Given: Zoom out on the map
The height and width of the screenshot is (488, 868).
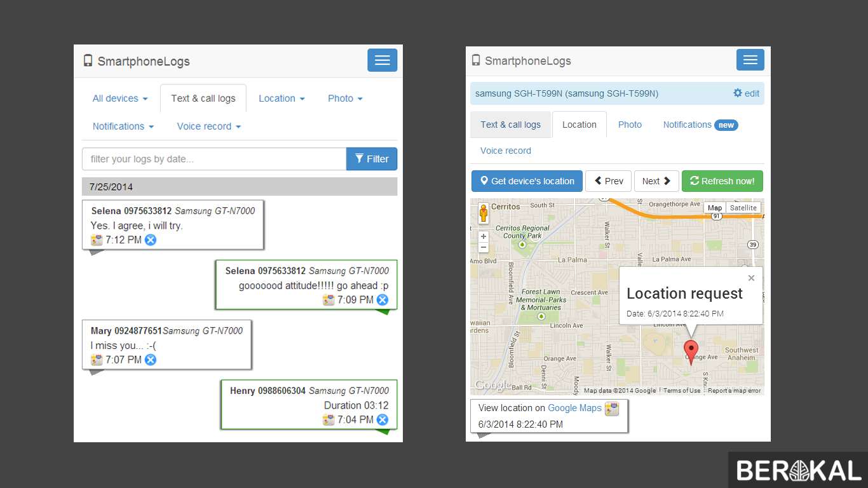Looking at the screenshot, I should click(x=484, y=247).
